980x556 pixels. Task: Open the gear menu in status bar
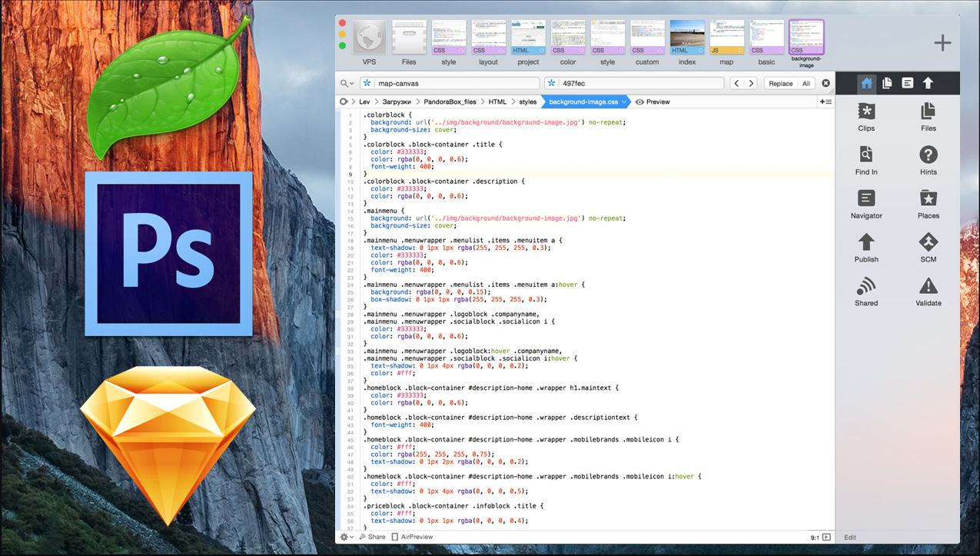(x=347, y=537)
